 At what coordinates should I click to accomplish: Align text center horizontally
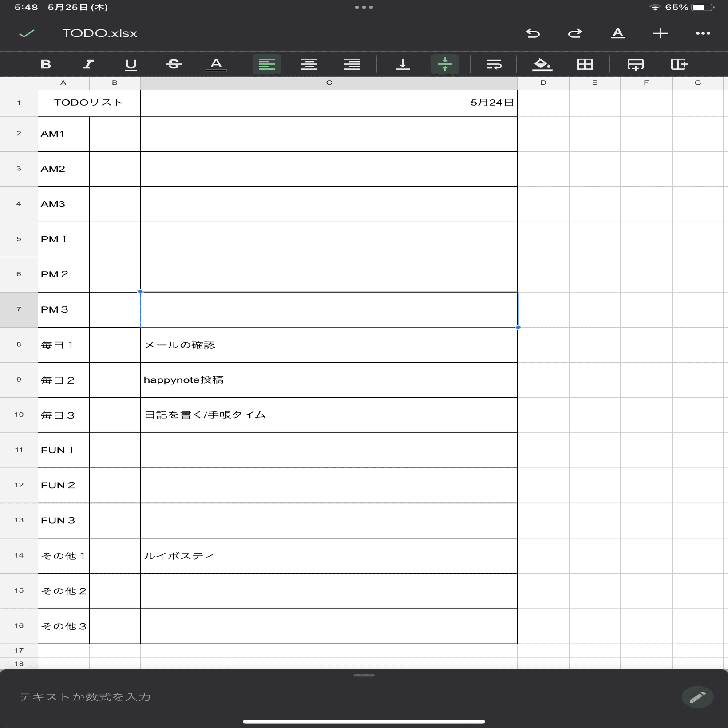tap(309, 64)
